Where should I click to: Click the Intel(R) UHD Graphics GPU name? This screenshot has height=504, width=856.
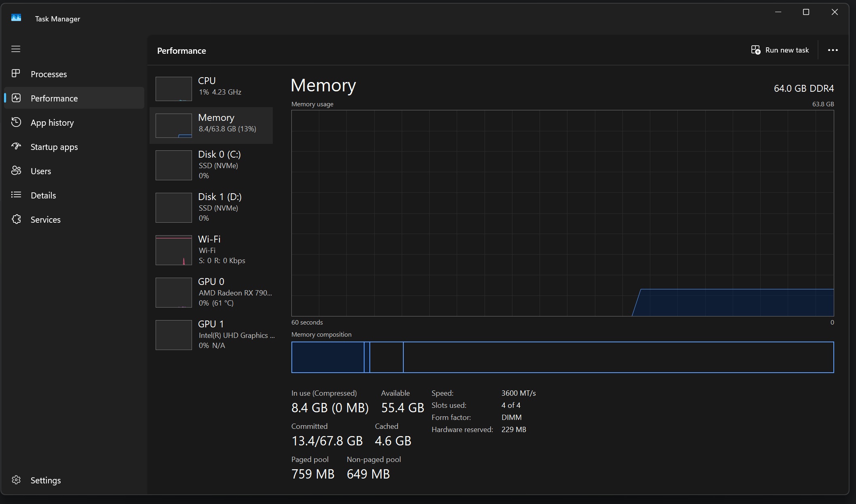click(236, 335)
